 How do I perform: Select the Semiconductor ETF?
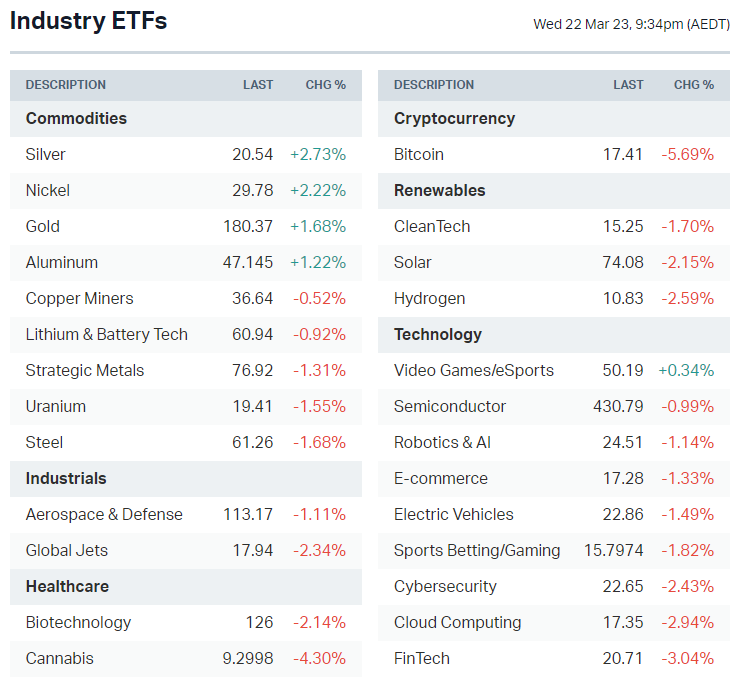click(x=450, y=406)
